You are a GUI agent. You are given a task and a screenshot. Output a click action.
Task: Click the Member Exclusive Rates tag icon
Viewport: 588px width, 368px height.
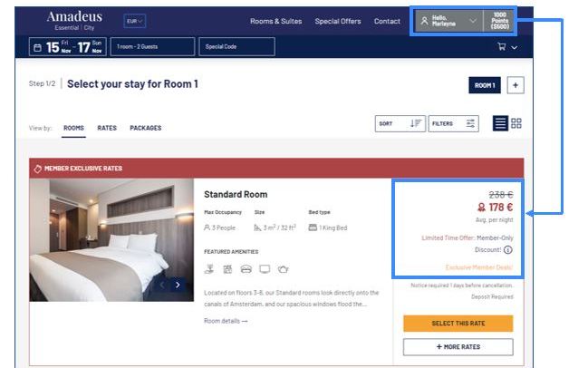pyautogui.click(x=37, y=169)
